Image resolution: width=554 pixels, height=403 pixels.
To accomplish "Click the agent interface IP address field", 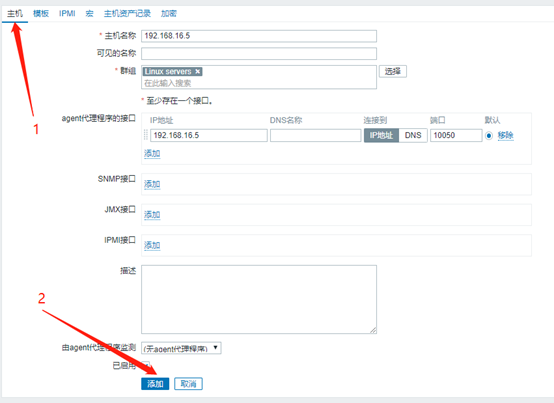I will 209,136.
